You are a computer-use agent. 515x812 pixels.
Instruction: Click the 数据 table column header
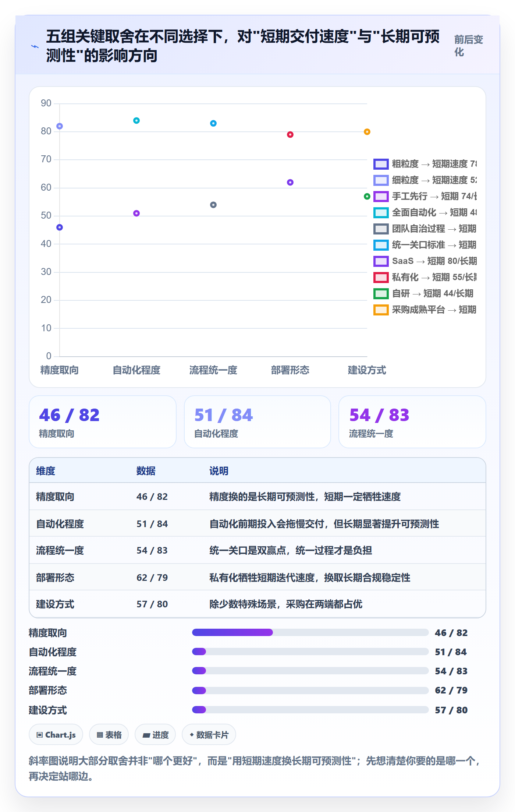tap(146, 471)
